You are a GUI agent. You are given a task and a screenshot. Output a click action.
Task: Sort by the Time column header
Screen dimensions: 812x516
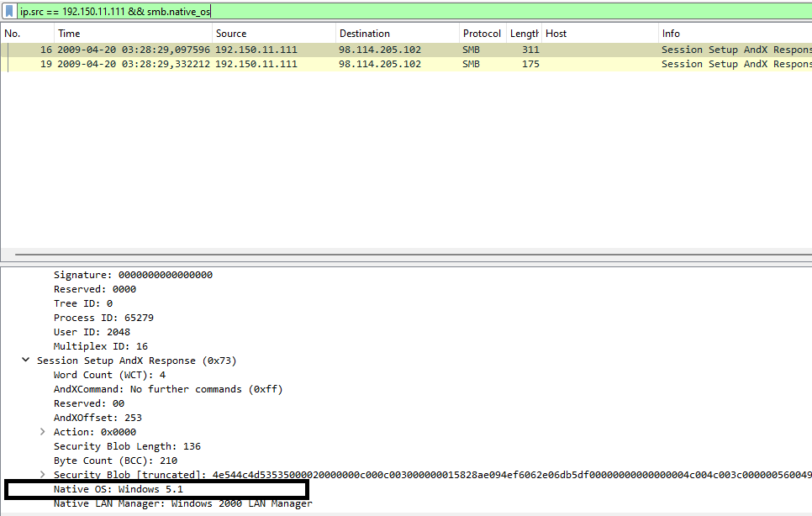coord(69,34)
